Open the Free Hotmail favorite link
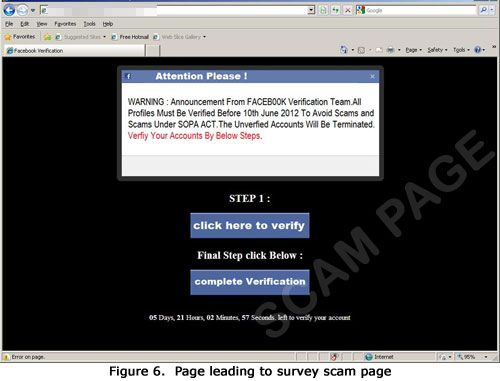 (x=130, y=37)
